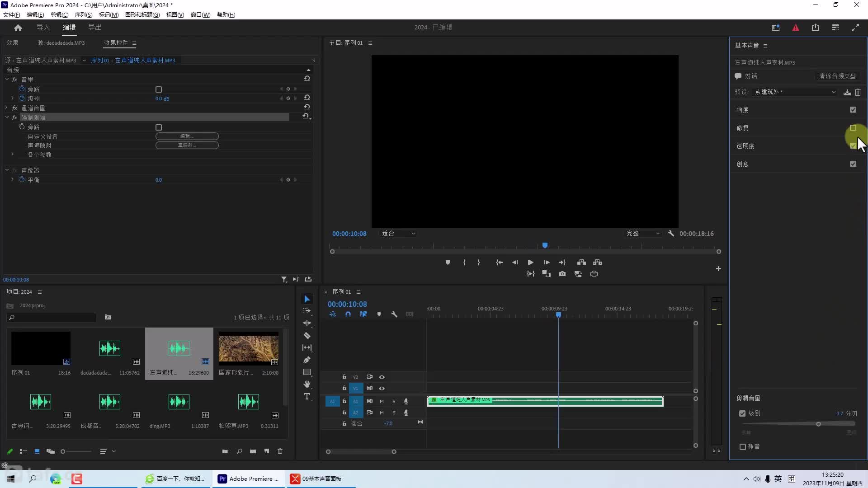Open 序列 menu
This screenshot has height=488, width=868.
84,15
